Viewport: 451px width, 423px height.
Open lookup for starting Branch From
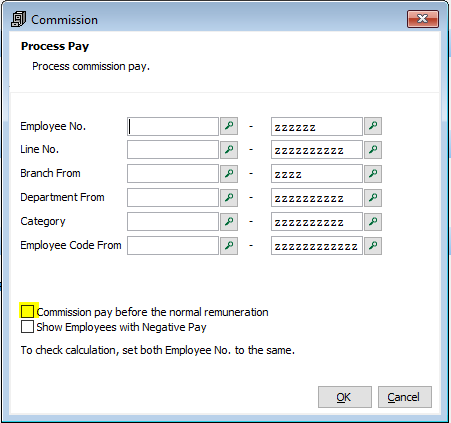[229, 174]
